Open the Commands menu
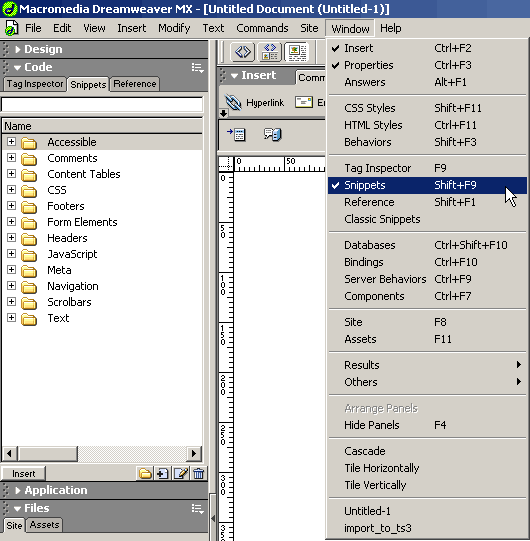 coord(262,28)
